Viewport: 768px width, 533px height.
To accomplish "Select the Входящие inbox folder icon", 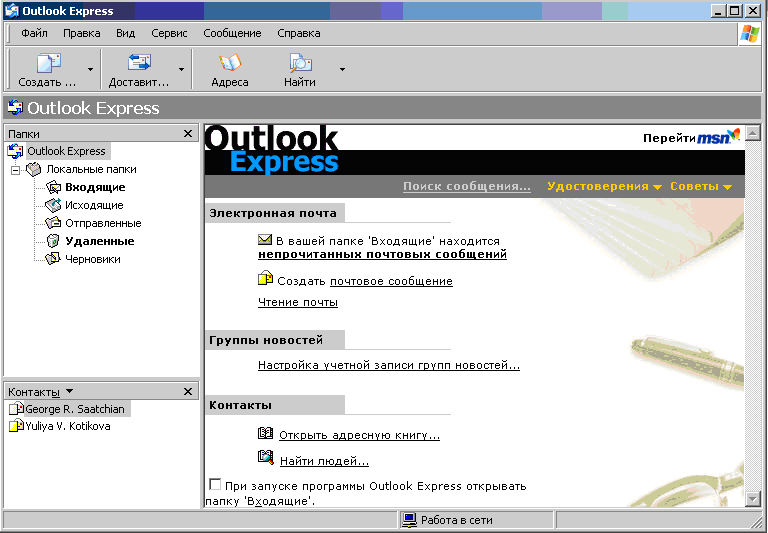I will click(54, 187).
